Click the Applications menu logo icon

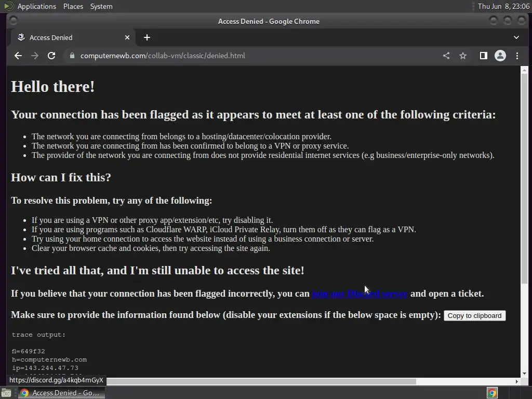point(8,6)
